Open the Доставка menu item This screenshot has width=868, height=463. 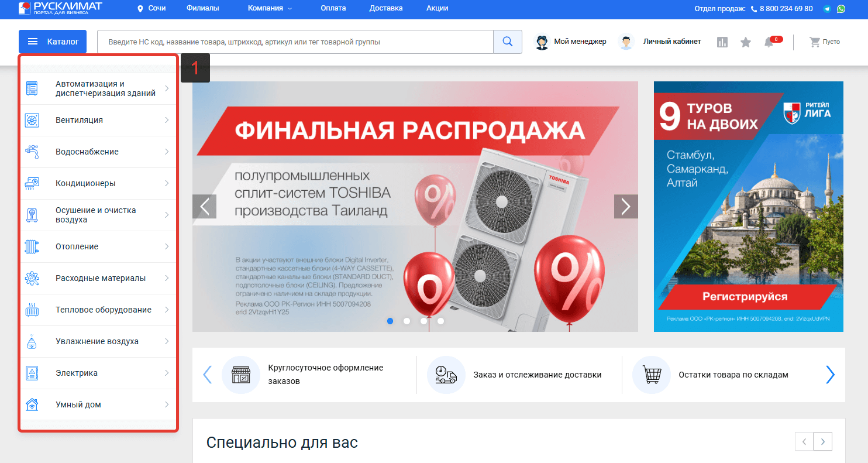tap(386, 8)
